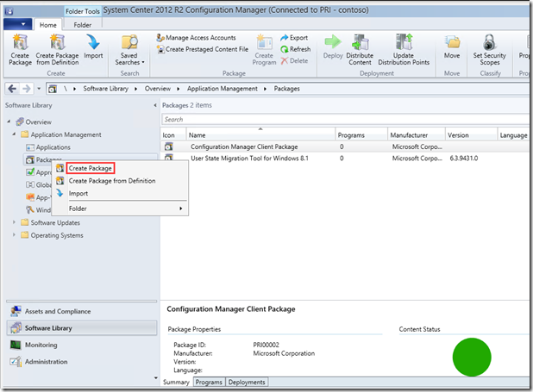Collapse the Overview tree node
The image size is (533, 392).
[9, 121]
